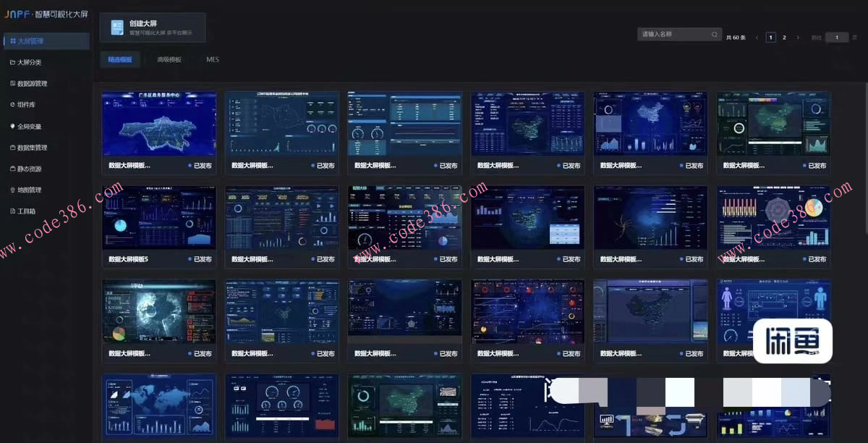Open the 数据大屏模板5 thumbnail image
The image size is (868, 443).
pyautogui.click(x=158, y=218)
